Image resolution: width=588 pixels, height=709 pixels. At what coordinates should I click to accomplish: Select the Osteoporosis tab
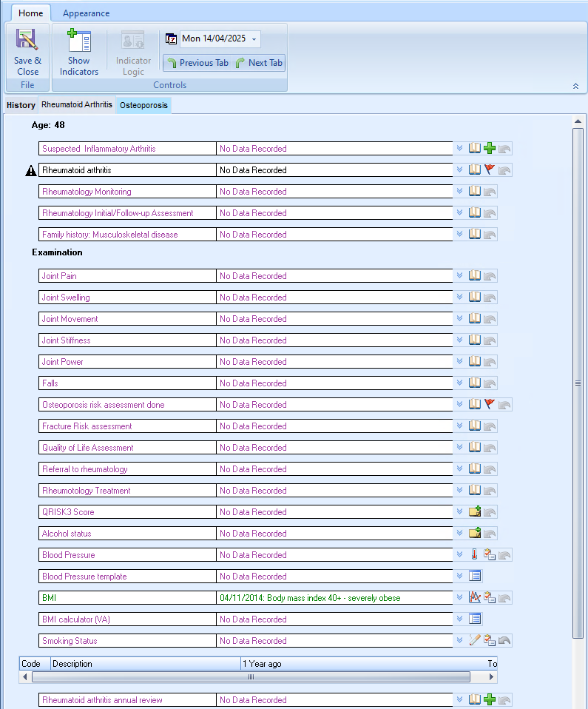(x=143, y=105)
